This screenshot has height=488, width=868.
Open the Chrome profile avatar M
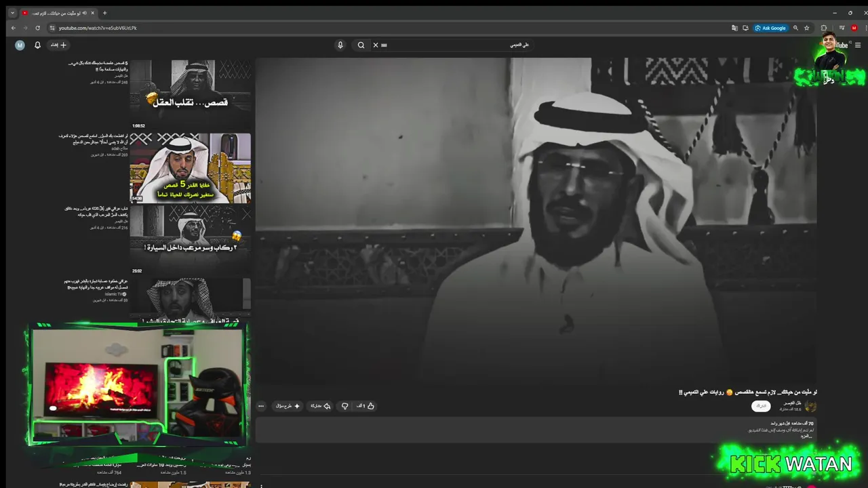pos(854,28)
